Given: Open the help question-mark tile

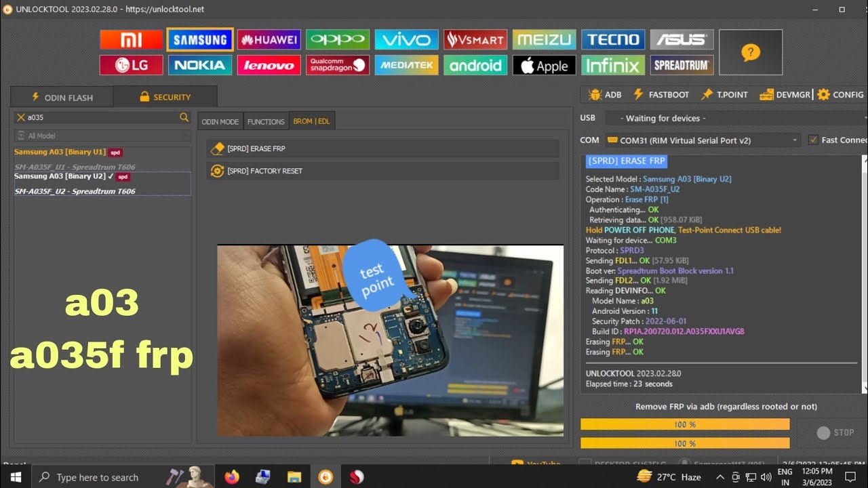Looking at the screenshot, I should coord(751,52).
